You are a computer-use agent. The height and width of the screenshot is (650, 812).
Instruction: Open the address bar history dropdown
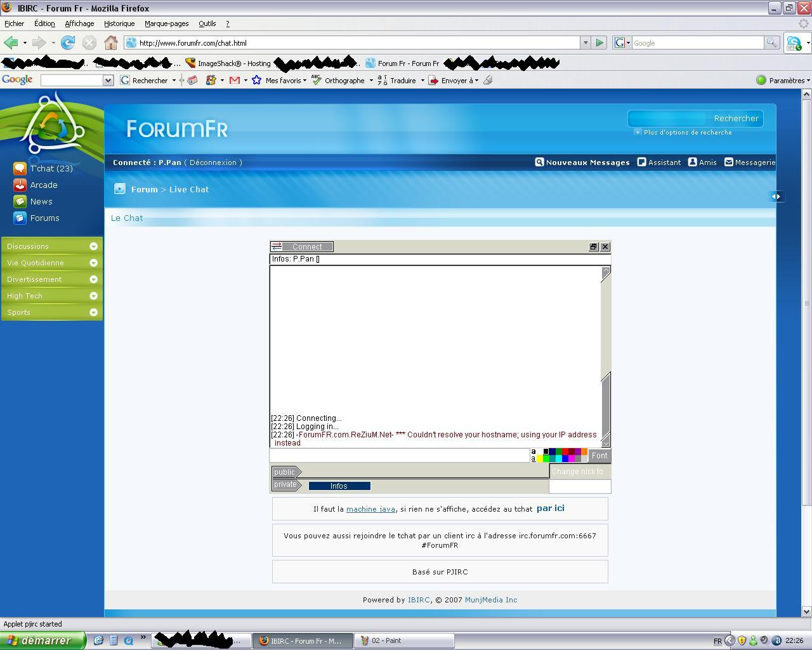click(585, 43)
